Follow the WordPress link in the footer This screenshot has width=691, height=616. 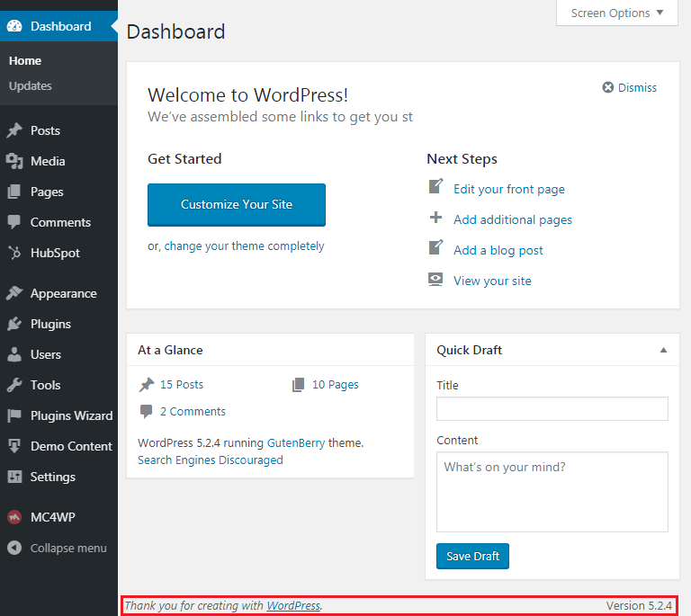click(293, 605)
